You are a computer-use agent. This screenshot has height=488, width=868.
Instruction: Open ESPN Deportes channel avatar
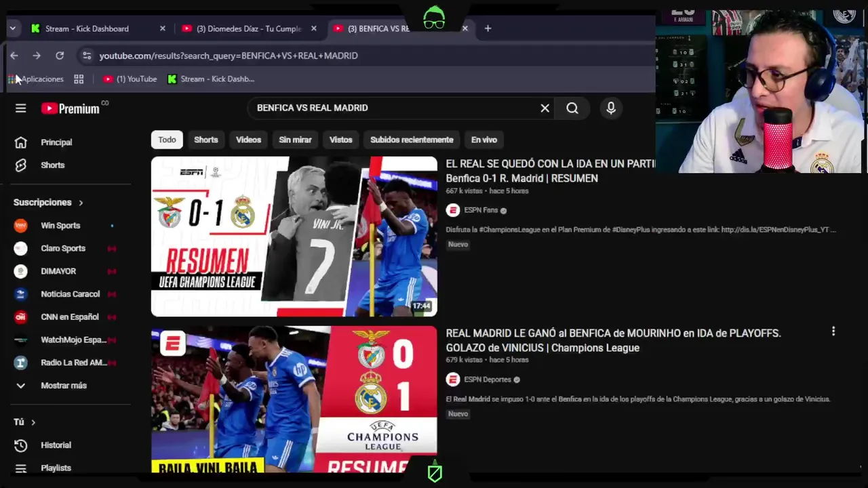coord(453,380)
